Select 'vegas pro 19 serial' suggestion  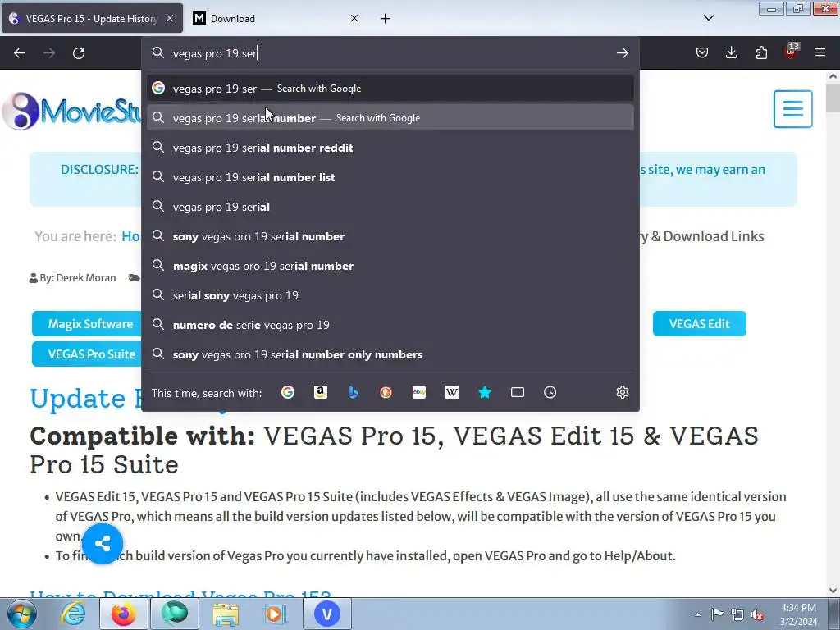tap(390, 207)
